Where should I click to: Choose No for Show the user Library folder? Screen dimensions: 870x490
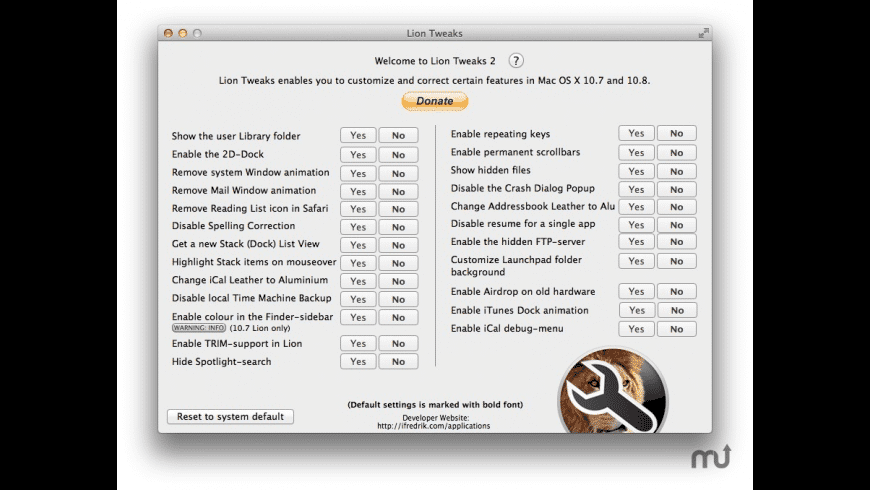(398, 135)
